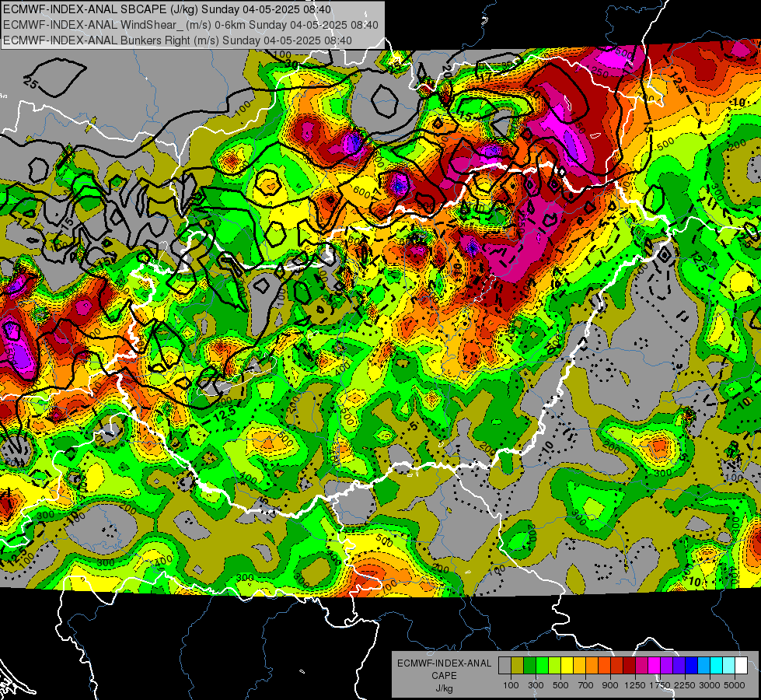The image size is (761, 700).
Task: Click the 2250 legend scale value
Action: (x=685, y=685)
